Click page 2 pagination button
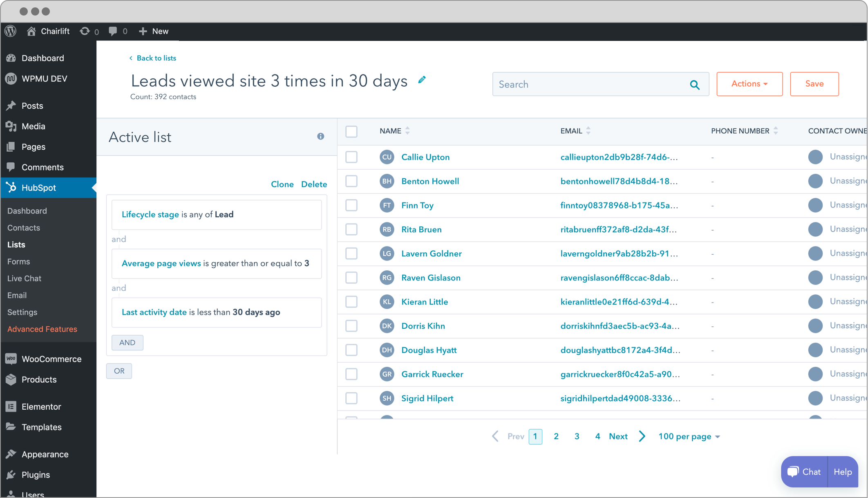 pyautogui.click(x=556, y=436)
